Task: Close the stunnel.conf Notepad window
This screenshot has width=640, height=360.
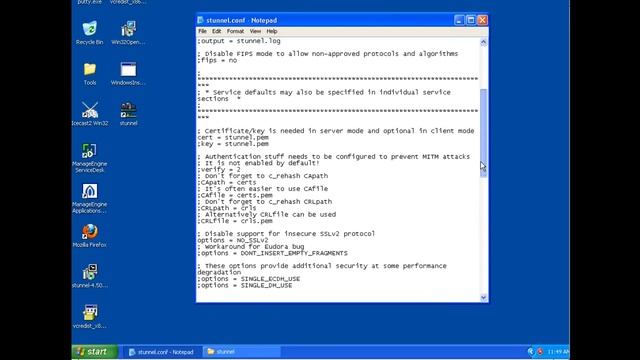Action: (x=482, y=20)
